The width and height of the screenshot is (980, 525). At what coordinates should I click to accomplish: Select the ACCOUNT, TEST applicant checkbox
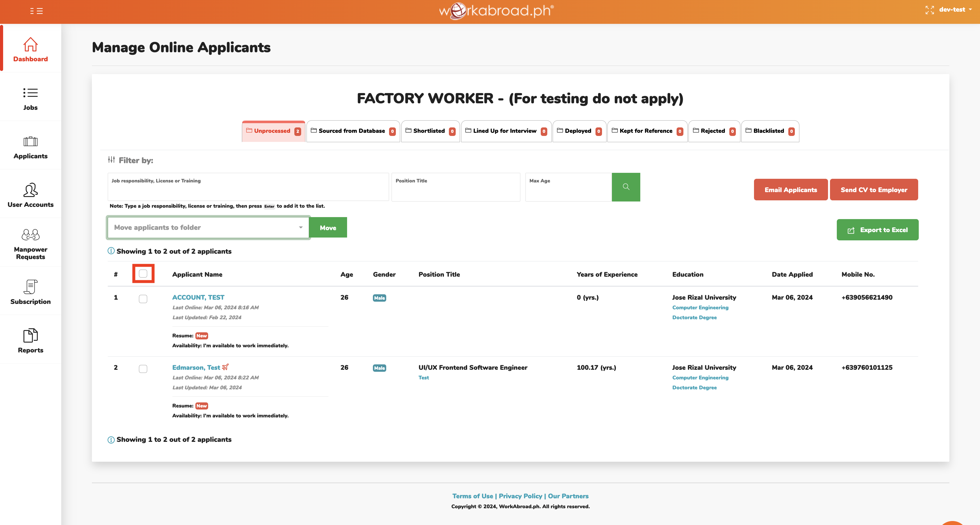pos(143,299)
